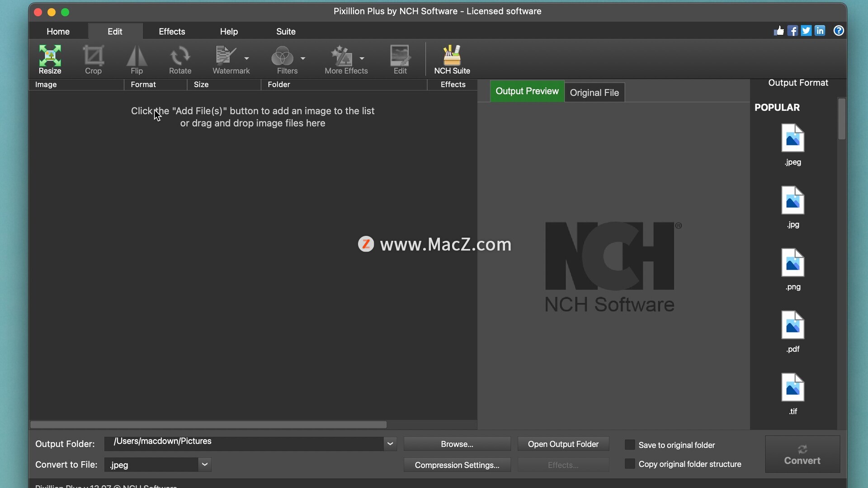Expand the Watermark dropdown arrow
868x488 pixels.
[x=247, y=58]
